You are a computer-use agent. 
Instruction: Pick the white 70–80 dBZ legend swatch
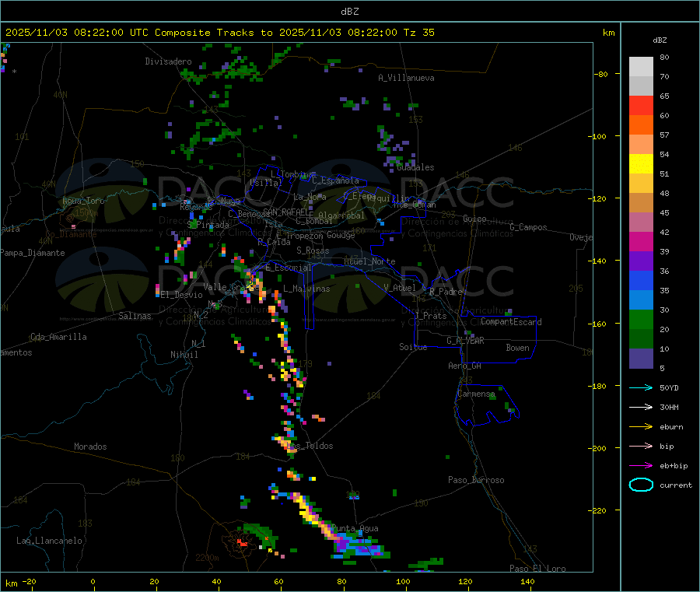pyautogui.click(x=641, y=67)
